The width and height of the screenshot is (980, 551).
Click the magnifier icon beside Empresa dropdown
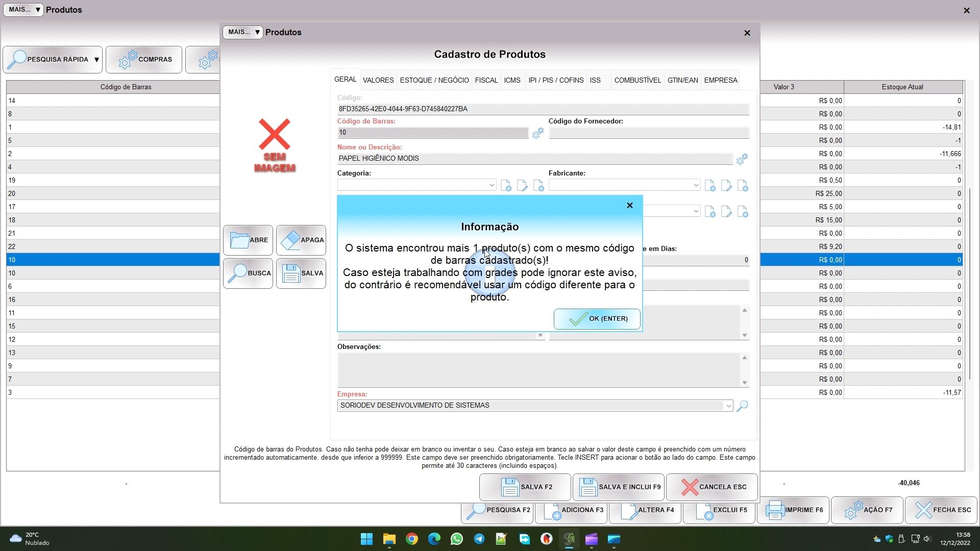point(743,406)
